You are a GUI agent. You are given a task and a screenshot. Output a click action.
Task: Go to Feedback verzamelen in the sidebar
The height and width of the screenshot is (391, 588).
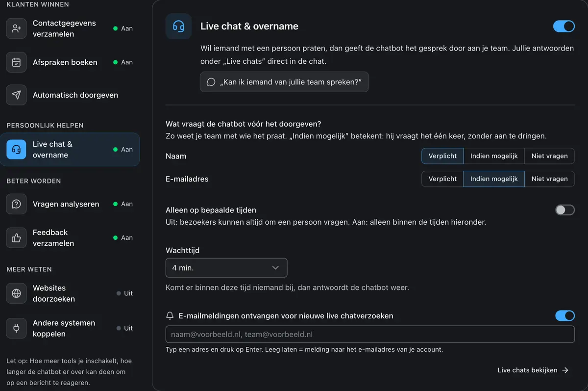coord(70,238)
